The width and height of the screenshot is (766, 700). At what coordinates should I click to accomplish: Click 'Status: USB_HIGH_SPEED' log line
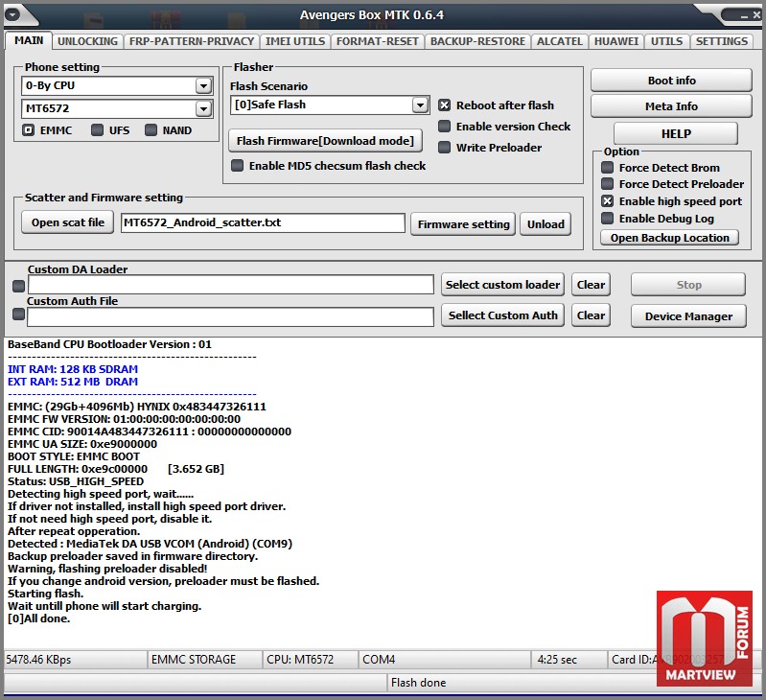point(76,481)
